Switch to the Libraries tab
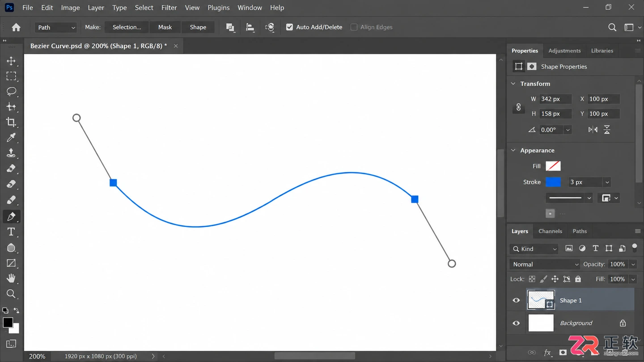 tap(602, 51)
